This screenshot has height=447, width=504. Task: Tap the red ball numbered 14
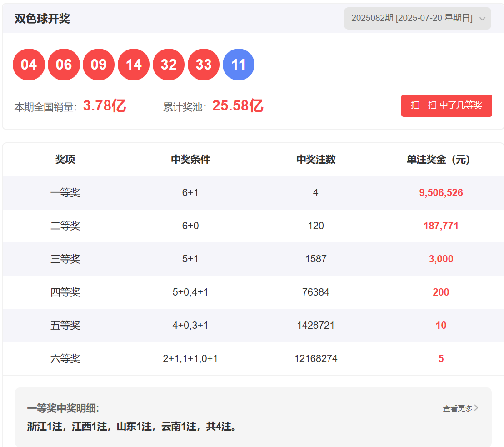click(134, 65)
